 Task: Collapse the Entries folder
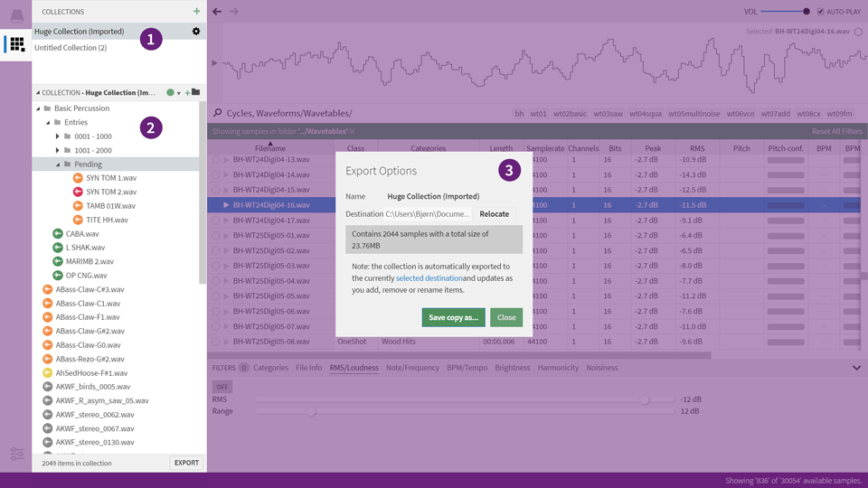[48, 122]
